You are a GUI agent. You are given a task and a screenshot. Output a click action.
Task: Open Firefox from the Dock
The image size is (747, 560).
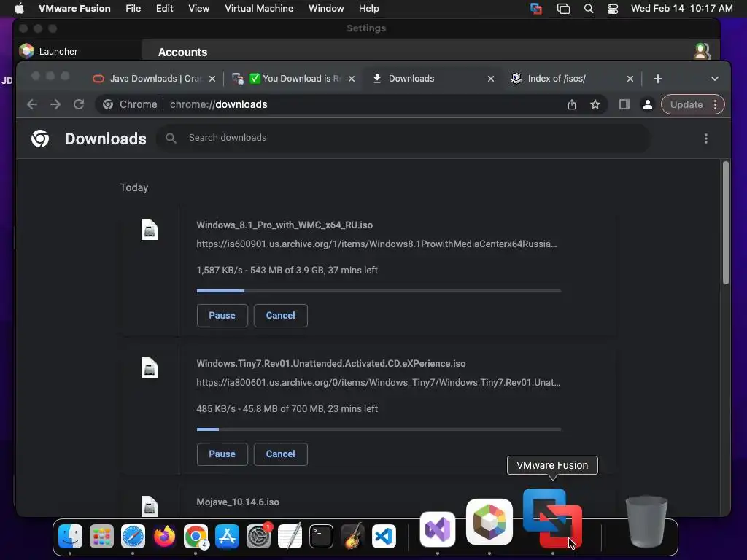pos(164,536)
